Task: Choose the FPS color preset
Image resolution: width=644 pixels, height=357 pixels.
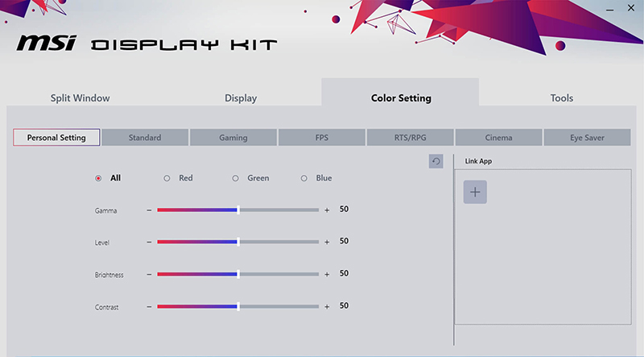Action: [321, 137]
